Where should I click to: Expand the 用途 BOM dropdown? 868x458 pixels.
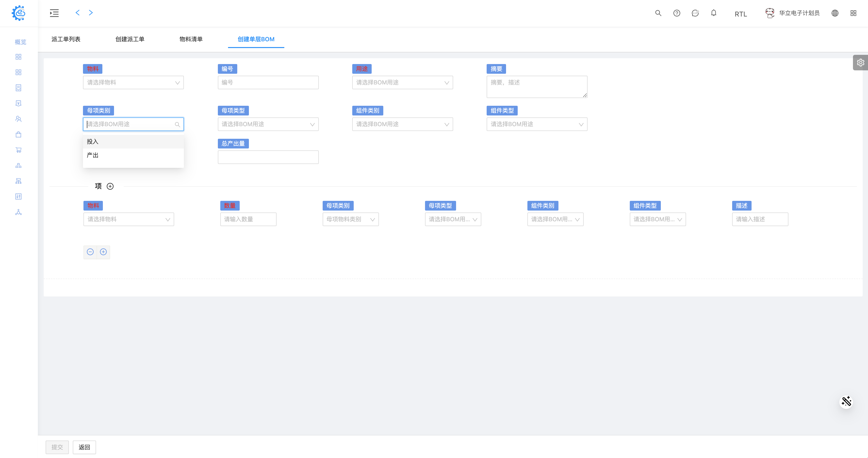(402, 82)
